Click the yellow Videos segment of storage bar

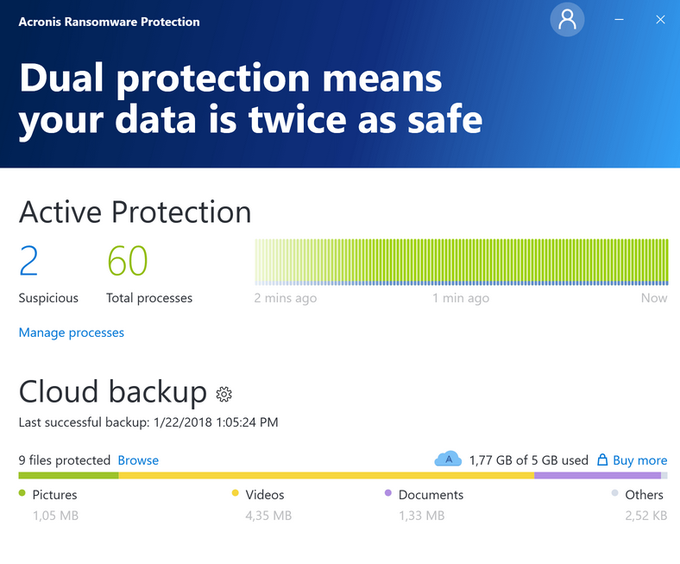click(x=325, y=475)
